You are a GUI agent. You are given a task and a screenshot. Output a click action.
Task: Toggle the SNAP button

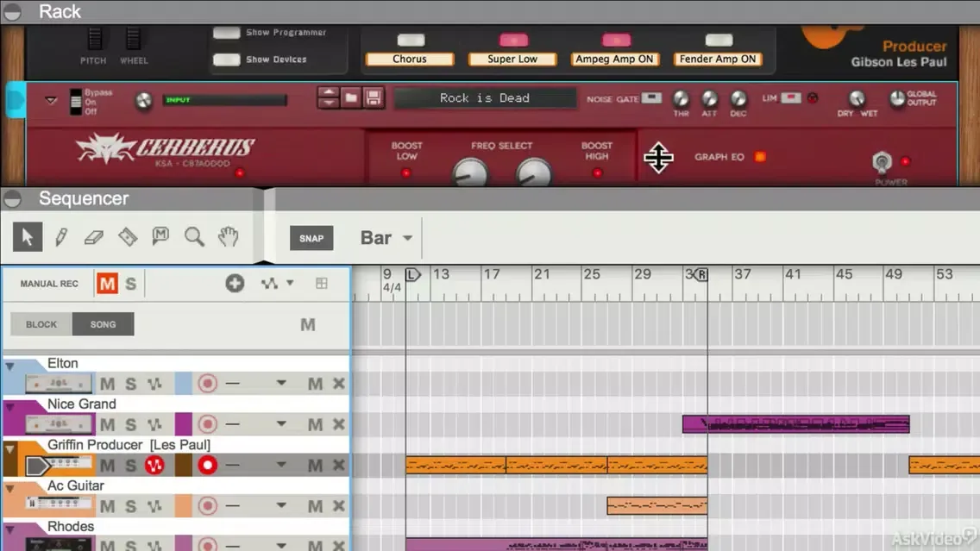pyautogui.click(x=311, y=238)
